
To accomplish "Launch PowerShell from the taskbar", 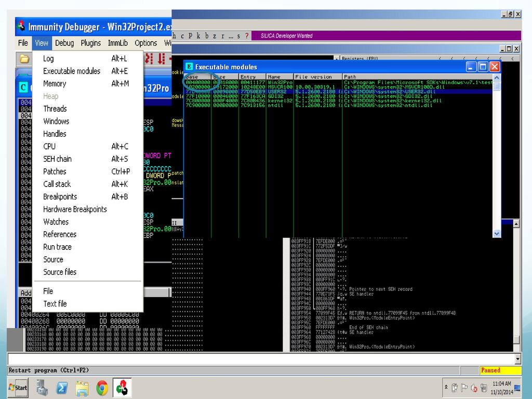I will click(x=62, y=388).
